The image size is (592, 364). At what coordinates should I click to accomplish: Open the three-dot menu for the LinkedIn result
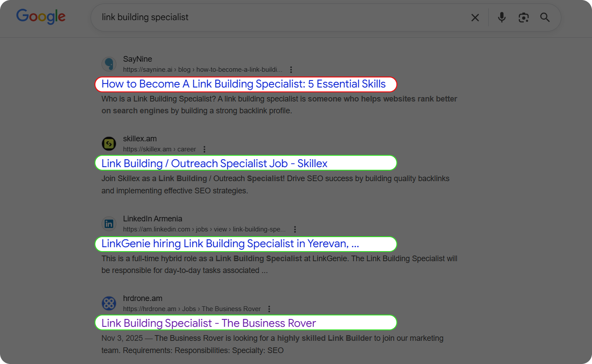294,229
